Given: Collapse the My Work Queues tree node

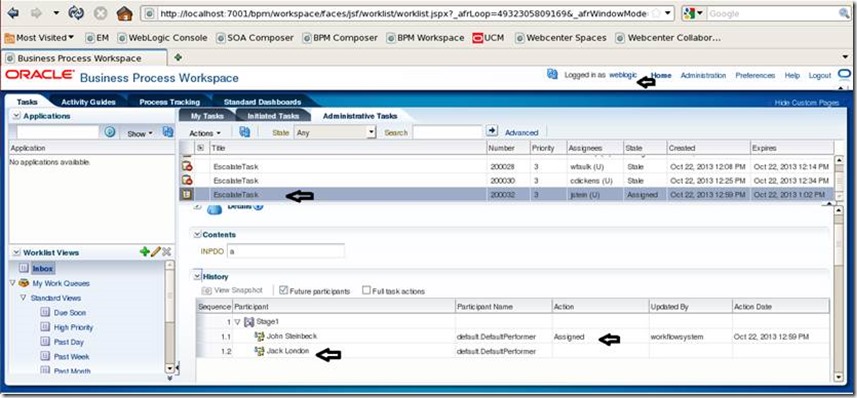Looking at the screenshot, I should [13, 283].
